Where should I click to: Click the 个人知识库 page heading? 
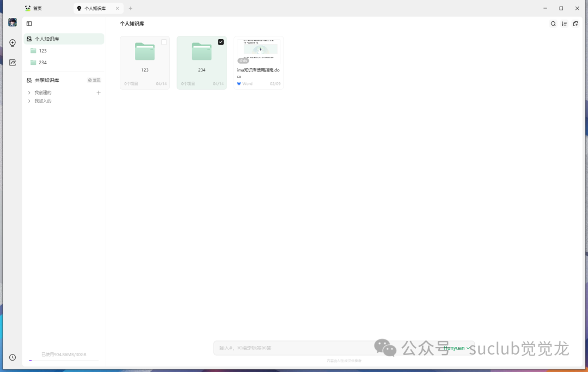pos(132,23)
